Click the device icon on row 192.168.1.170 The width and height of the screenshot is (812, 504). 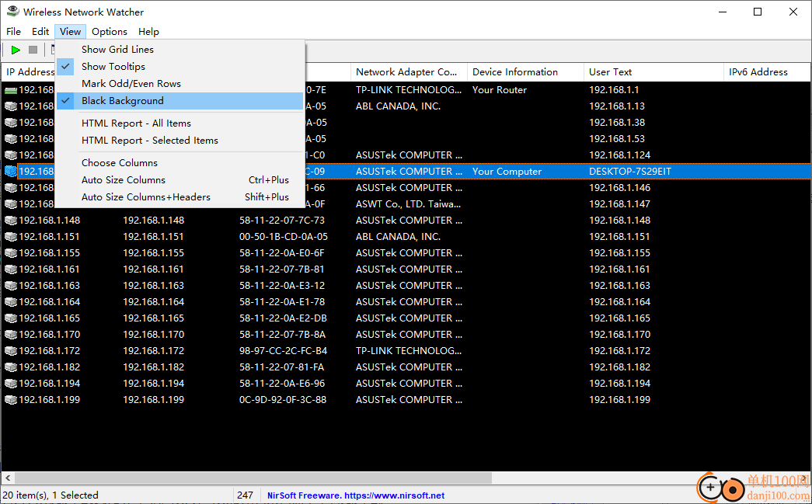point(11,334)
